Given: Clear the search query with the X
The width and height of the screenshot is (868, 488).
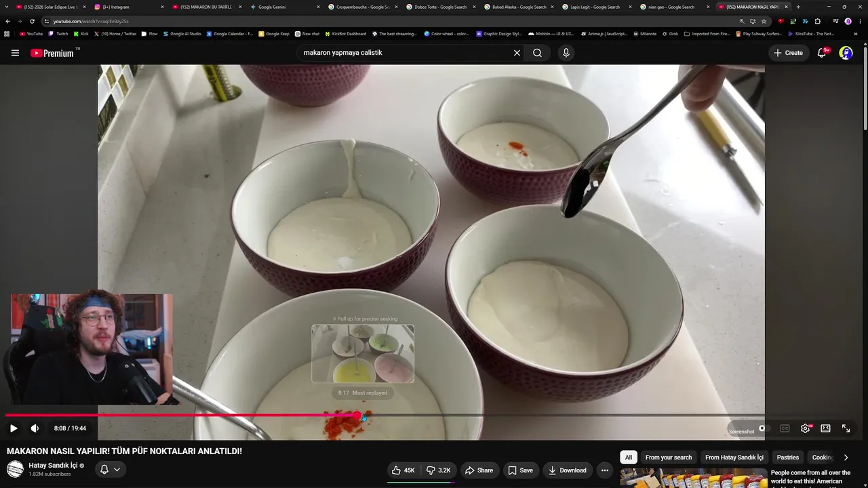Looking at the screenshot, I should click(517, 53).
